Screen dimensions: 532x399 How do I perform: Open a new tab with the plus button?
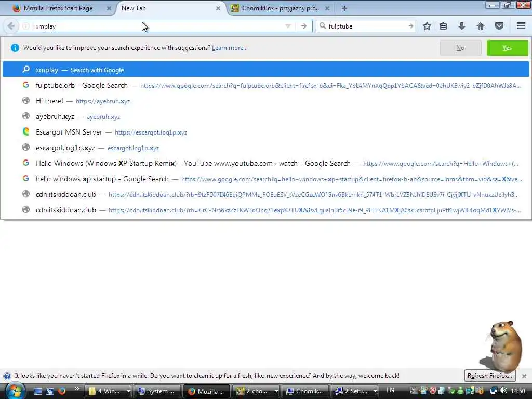pos(344,8)
